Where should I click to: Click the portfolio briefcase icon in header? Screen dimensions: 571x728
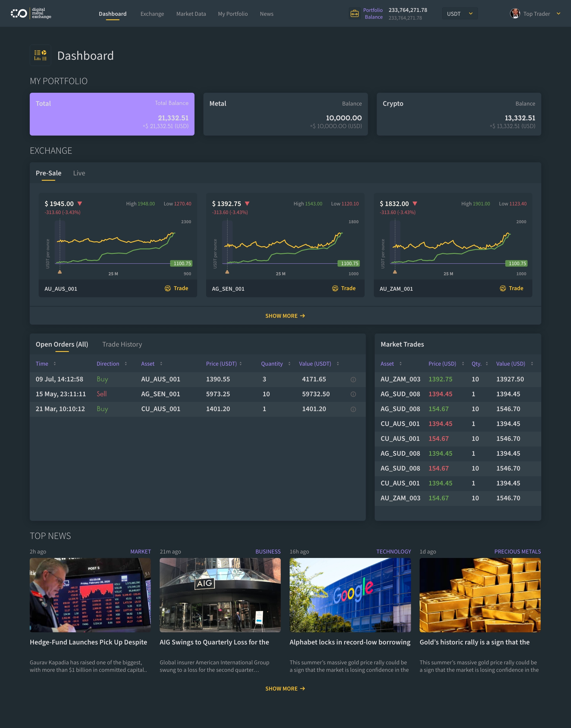354,14
